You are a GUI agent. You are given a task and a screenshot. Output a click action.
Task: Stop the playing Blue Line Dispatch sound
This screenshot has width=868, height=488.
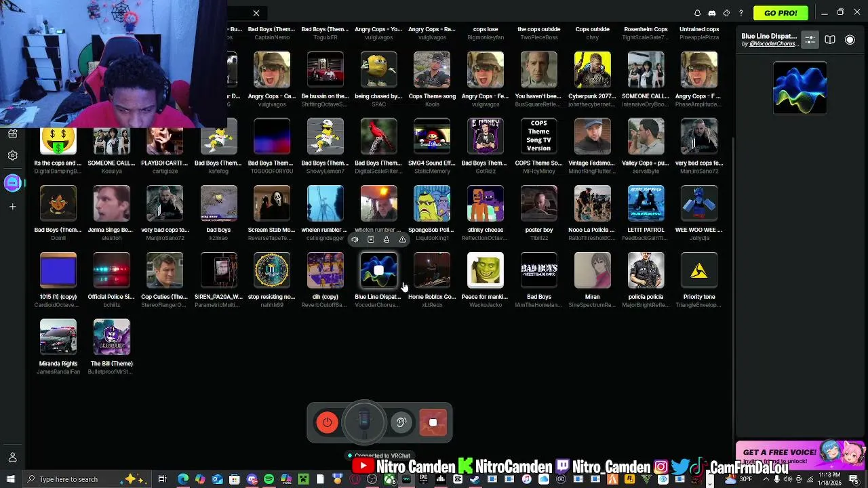coord(378,270)
